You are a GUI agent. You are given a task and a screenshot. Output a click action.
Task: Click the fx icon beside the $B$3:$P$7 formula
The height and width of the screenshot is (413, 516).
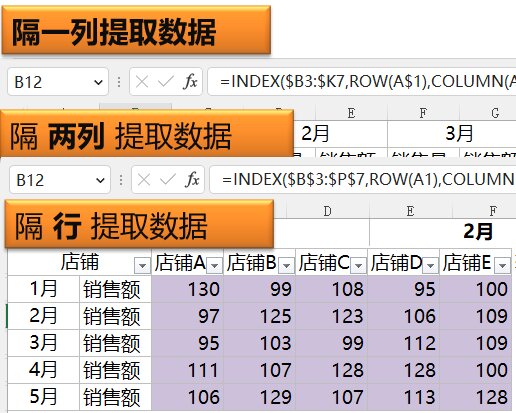point(192,180)
